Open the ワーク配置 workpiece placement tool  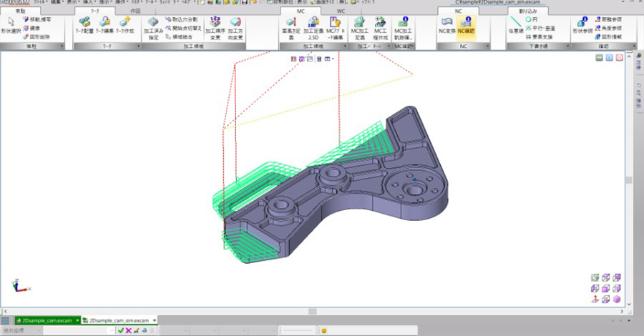coord(84,26)
